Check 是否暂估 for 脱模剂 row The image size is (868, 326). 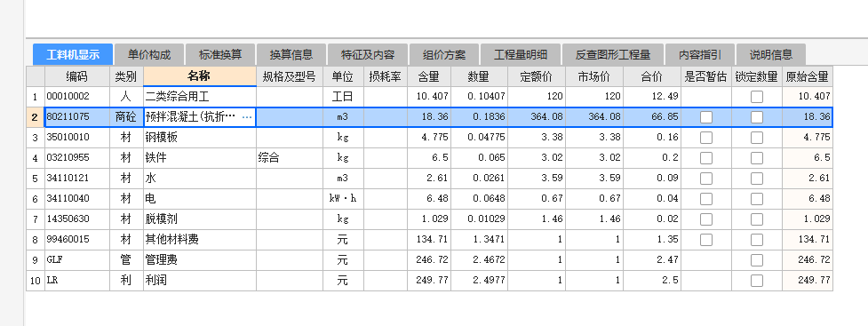[705, 219]
